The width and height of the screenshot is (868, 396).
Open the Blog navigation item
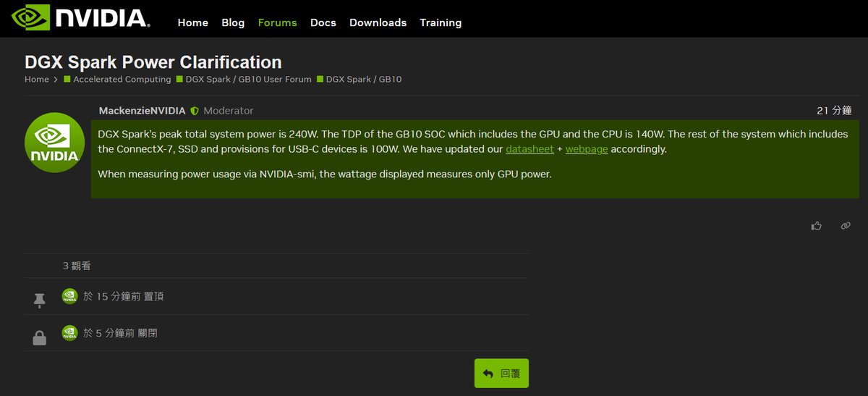pos(233,22)
